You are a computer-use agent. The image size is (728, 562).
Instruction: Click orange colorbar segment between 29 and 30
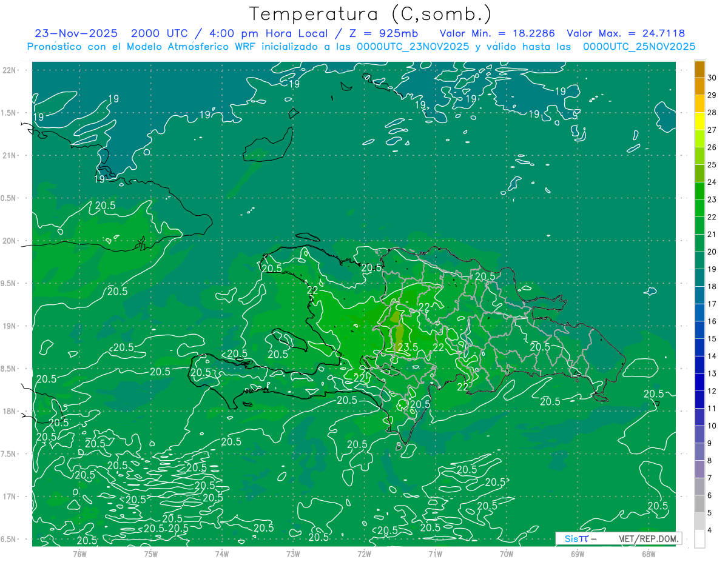699,86
